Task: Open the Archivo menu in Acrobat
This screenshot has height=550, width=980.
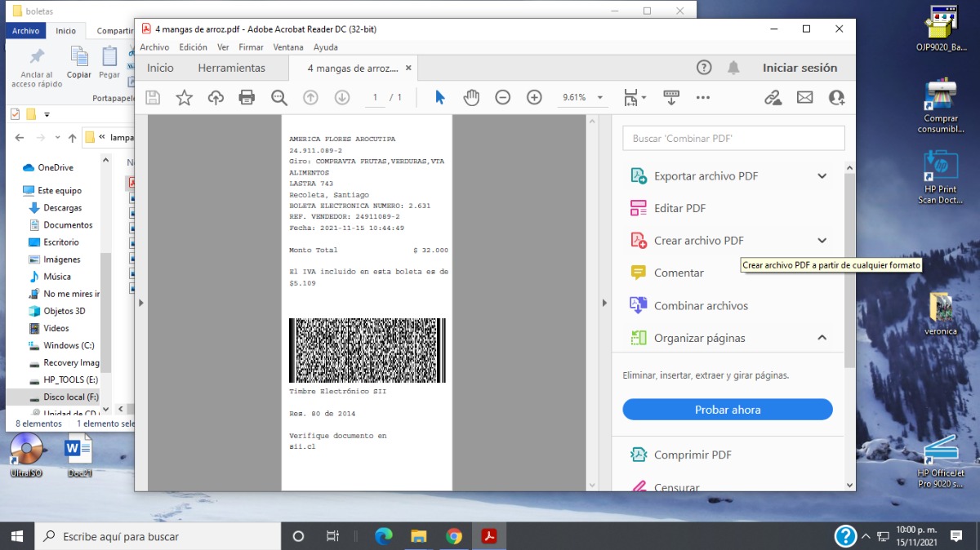Action: tap(155, 47)
